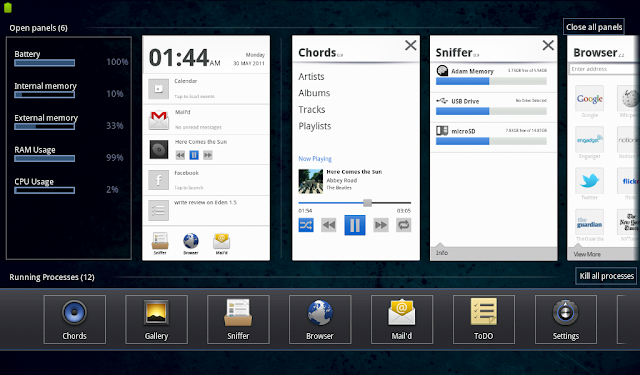Launch Sniffer shortcut in home panel
Viewport: 640px width, 375px height.
point(160,243)
